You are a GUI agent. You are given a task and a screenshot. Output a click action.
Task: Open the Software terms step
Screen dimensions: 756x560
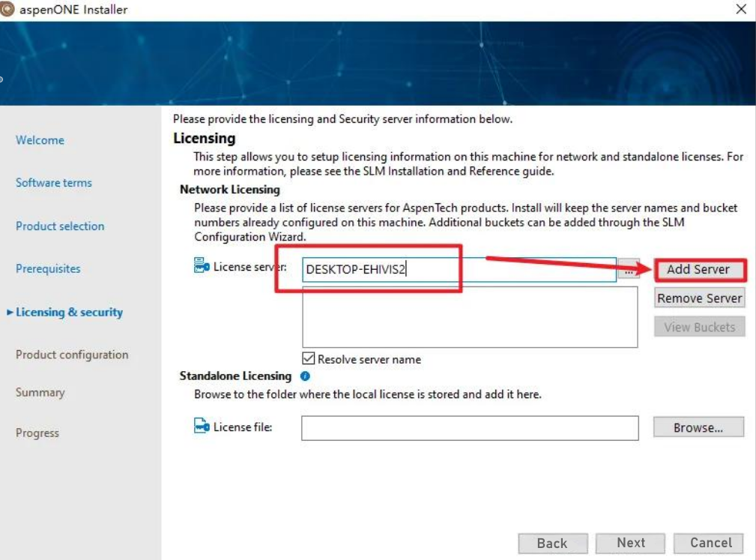[x=53, y=182]
